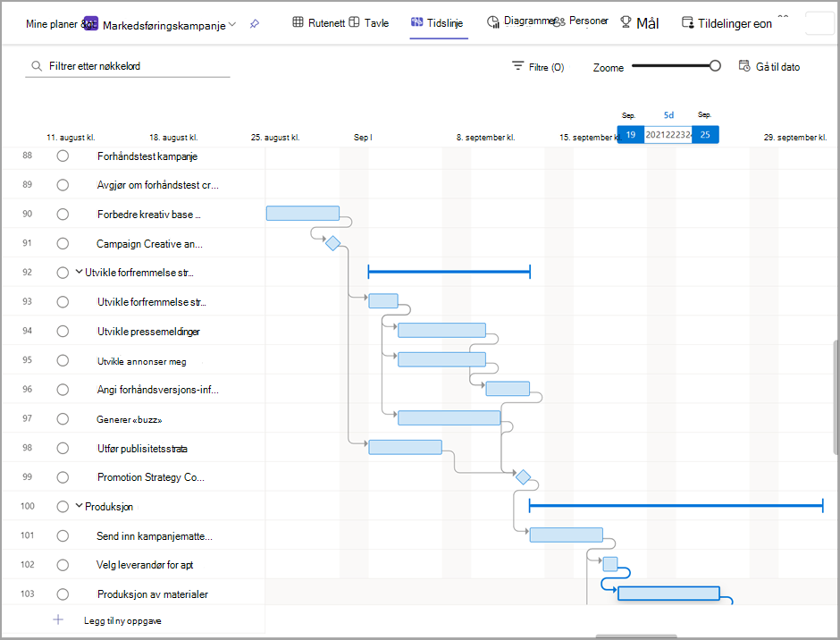The height and width of the screenshot is (640, 840).
Task: Click the Gå til dato calendar icon
Action: click(x=744, y=66)
